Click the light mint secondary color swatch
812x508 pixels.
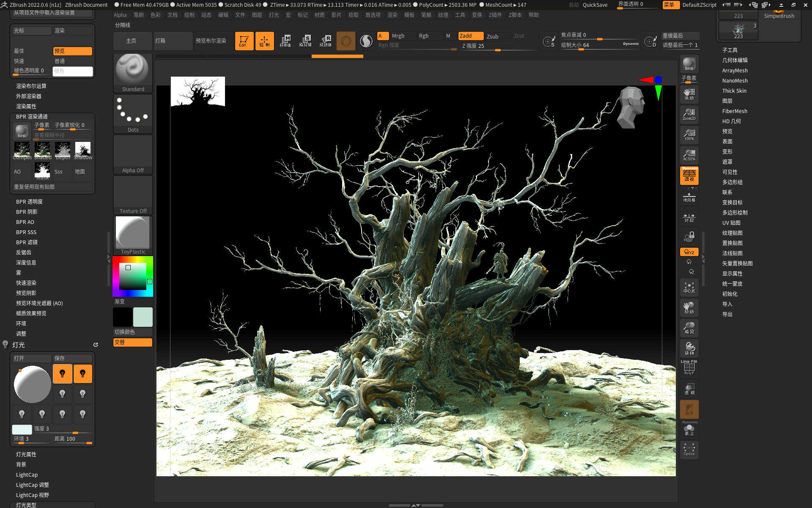[143, 317]
